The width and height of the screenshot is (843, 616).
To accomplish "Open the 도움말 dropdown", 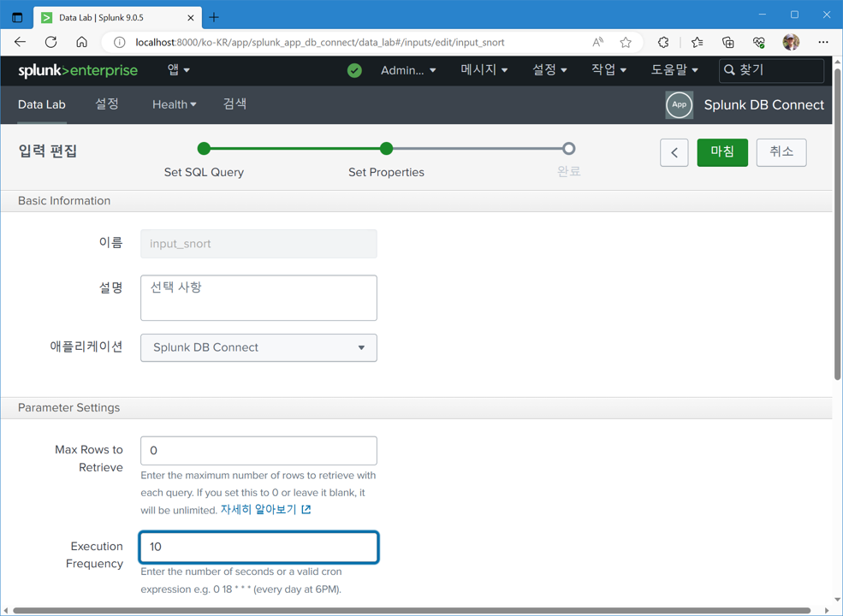I will pos(674,70).
